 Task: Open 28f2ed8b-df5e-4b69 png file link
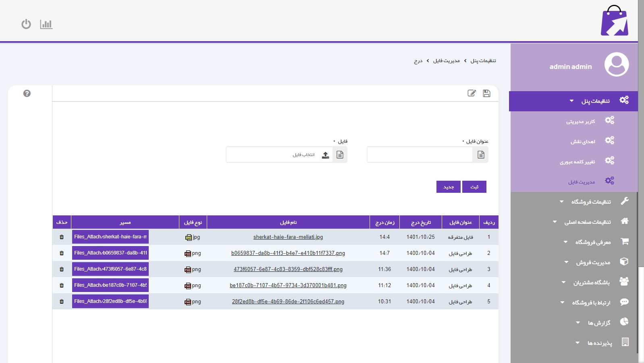pos(288,302)
